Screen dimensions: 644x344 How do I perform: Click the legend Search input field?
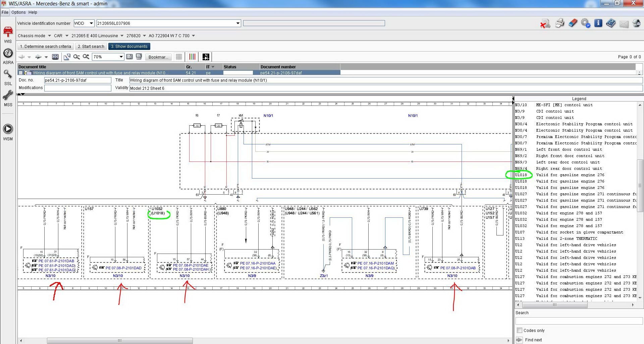pyautogui.click(x=579, y=321)
